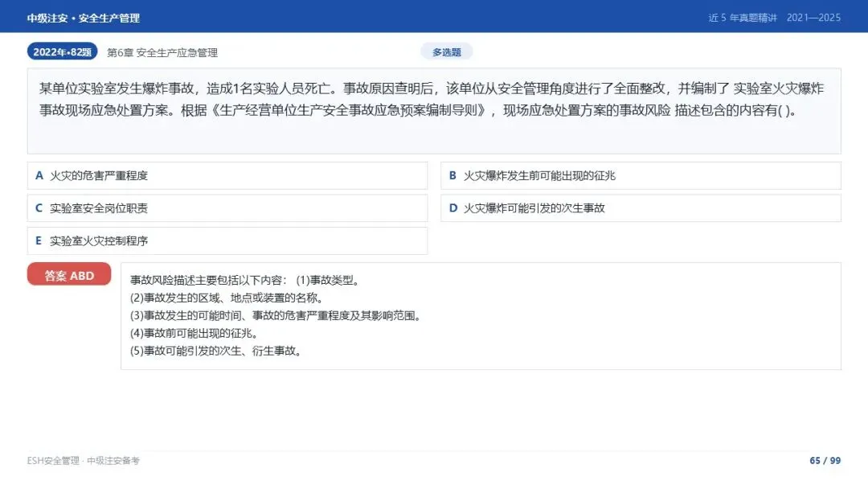Choose option D 火灾爆炸可能引发的次生事故
This screenshot has height=489, width=868.
point(641,208)
